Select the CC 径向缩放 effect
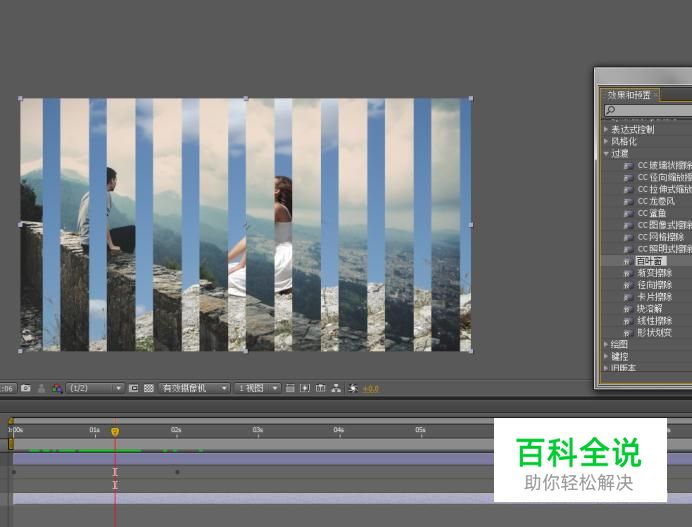 pos(665,177)
